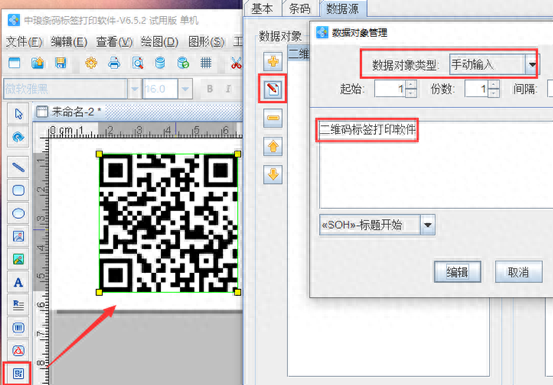Open the 绘图(D) menu
553x385 pixels.
point(159,42)
